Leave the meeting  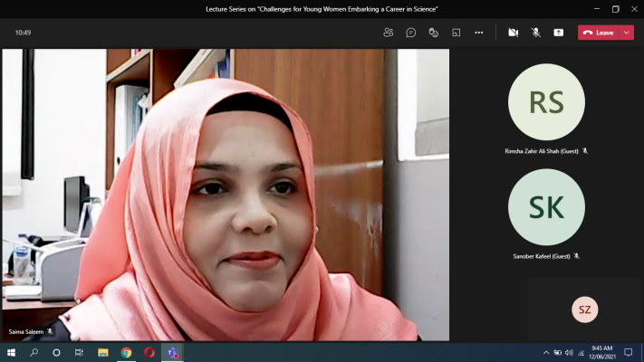(x=598, y=33)
